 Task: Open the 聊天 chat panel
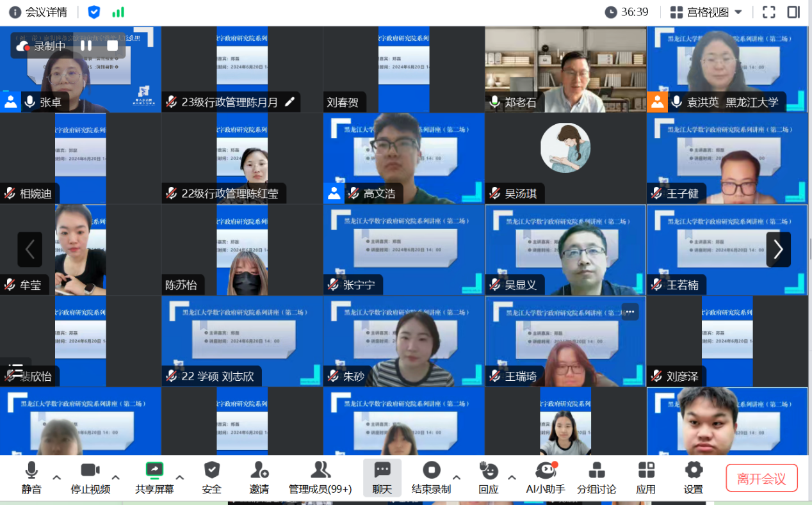[382, 477]
